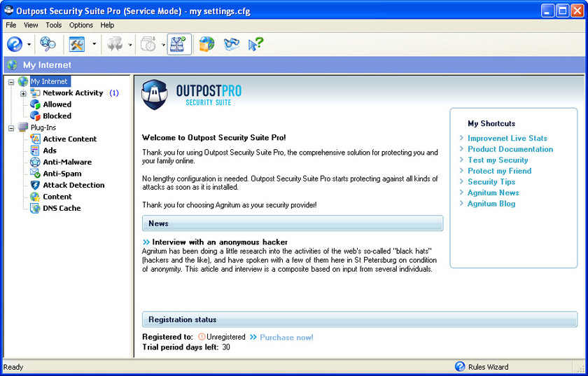Click the Ads plug-in icon

(x=35, y=151)
